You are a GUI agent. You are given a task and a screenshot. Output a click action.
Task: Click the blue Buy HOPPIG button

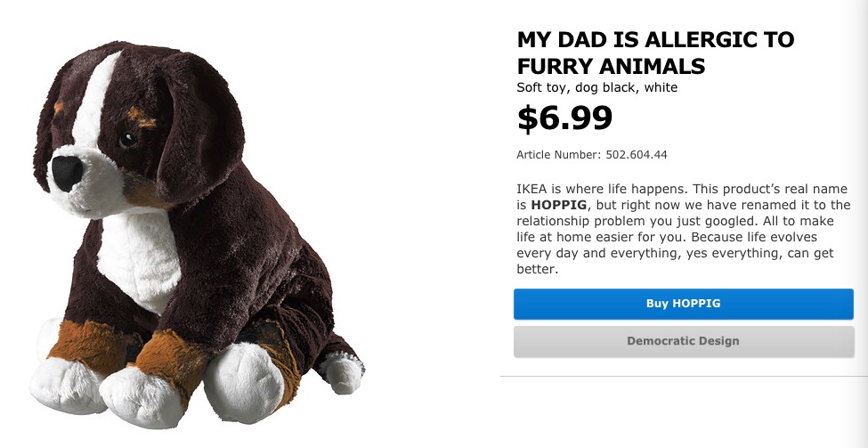(x=683, y=304)
